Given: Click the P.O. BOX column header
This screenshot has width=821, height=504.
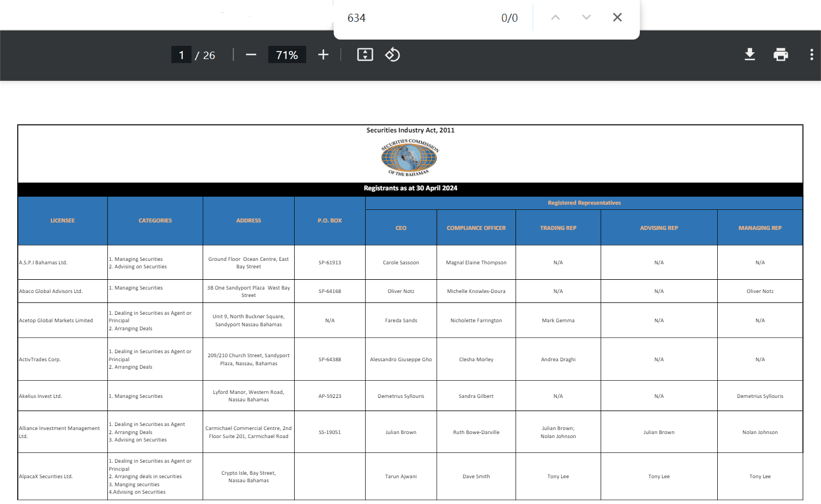Looking at the screenshot, I should (330, 221).
